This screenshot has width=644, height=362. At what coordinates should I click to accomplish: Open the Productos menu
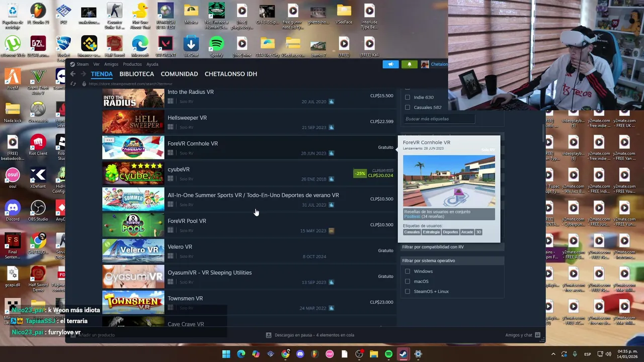pos(132,64)
